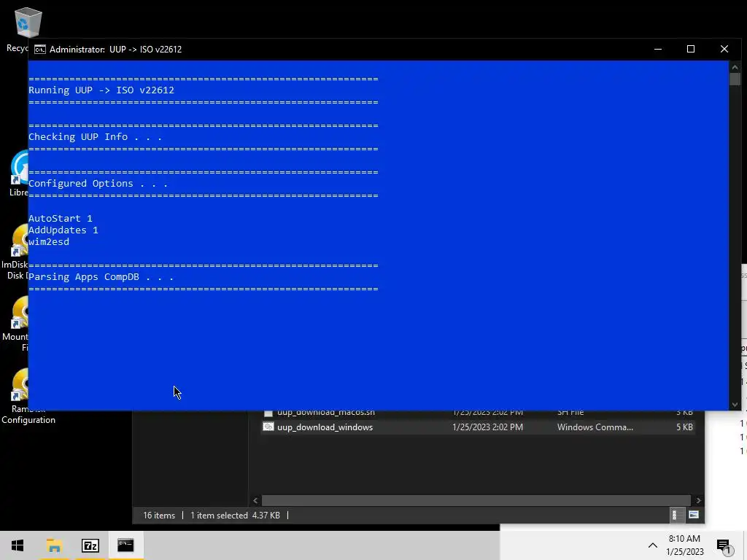The height and width of the screenshot is (560, 747).
Task: Click Explorer horizontal scrollbar left arrow
Action: [255, 500]
